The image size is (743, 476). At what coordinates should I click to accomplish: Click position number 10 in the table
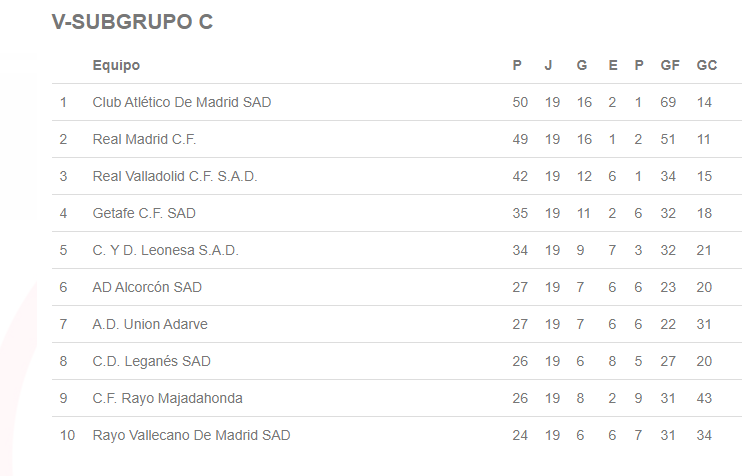click(66, 435)
